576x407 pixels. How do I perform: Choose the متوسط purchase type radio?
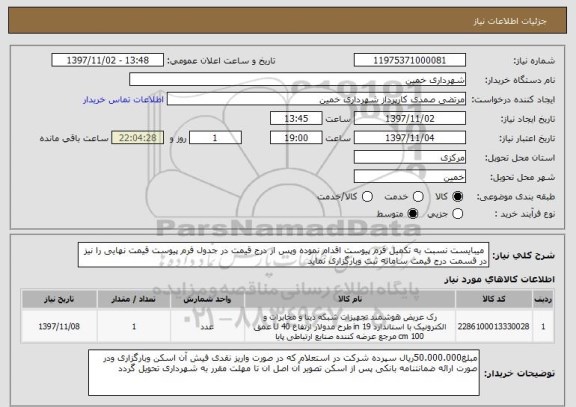point(413,214)
